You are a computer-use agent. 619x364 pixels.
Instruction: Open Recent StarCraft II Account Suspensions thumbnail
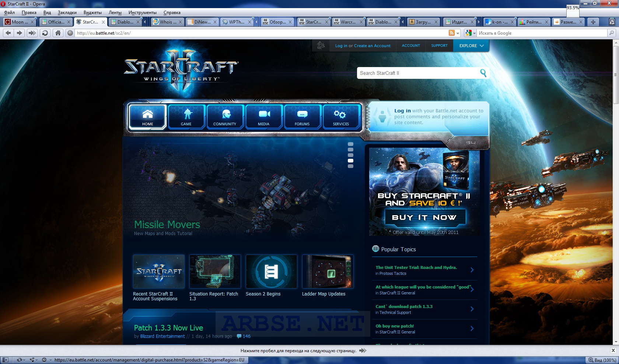pyautogui.click(x=158, y=272)
